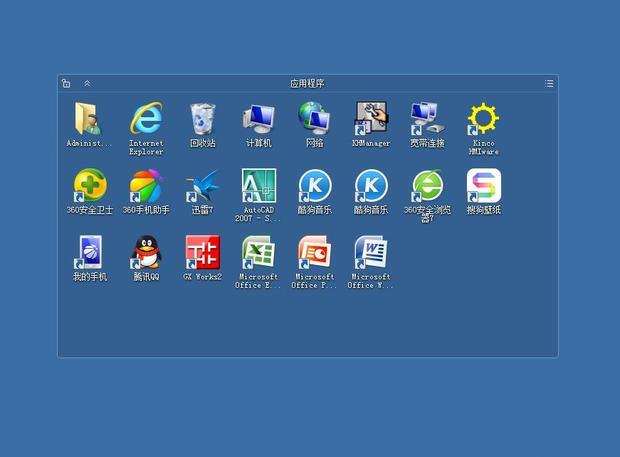The width and height of the screenshot is (620, 457).
Task: Launch the AutoCAD 2007 shortcut
Action: (x=259, y=185)
